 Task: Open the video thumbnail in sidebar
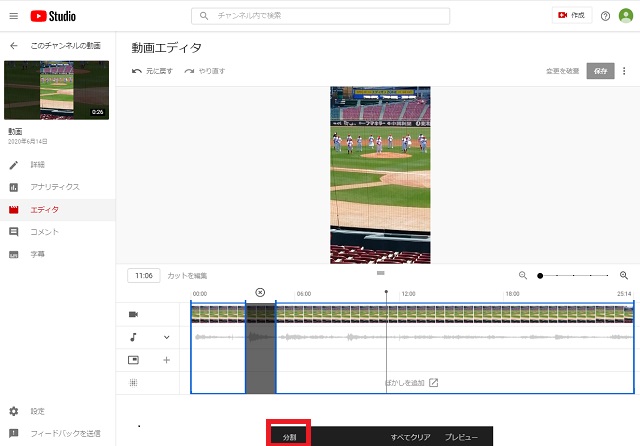[56, 90]
